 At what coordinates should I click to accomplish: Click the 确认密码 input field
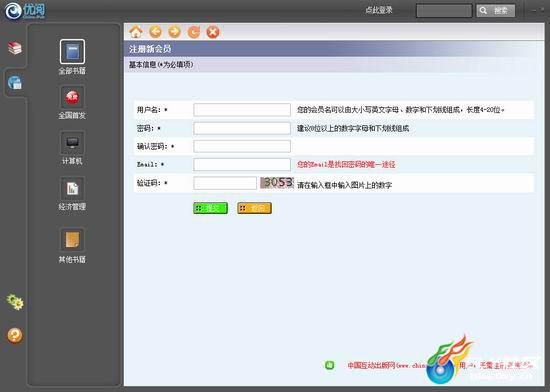click(x=242, y=146)
